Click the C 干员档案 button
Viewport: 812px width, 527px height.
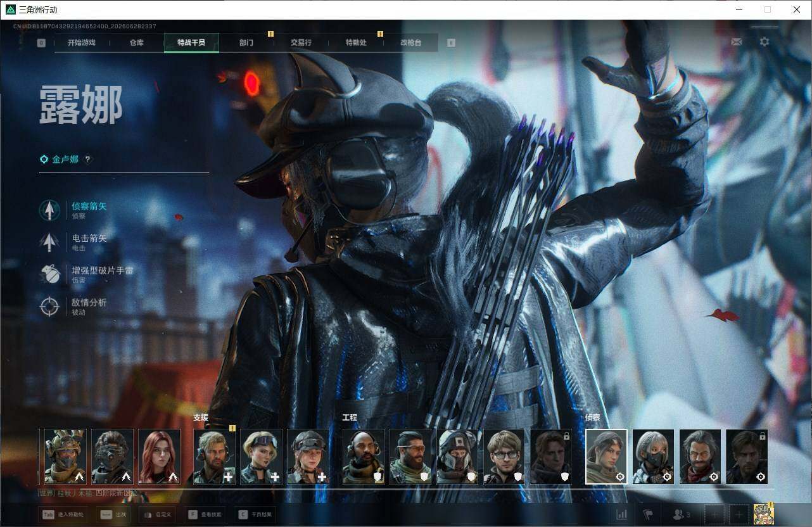pos(255,514)
